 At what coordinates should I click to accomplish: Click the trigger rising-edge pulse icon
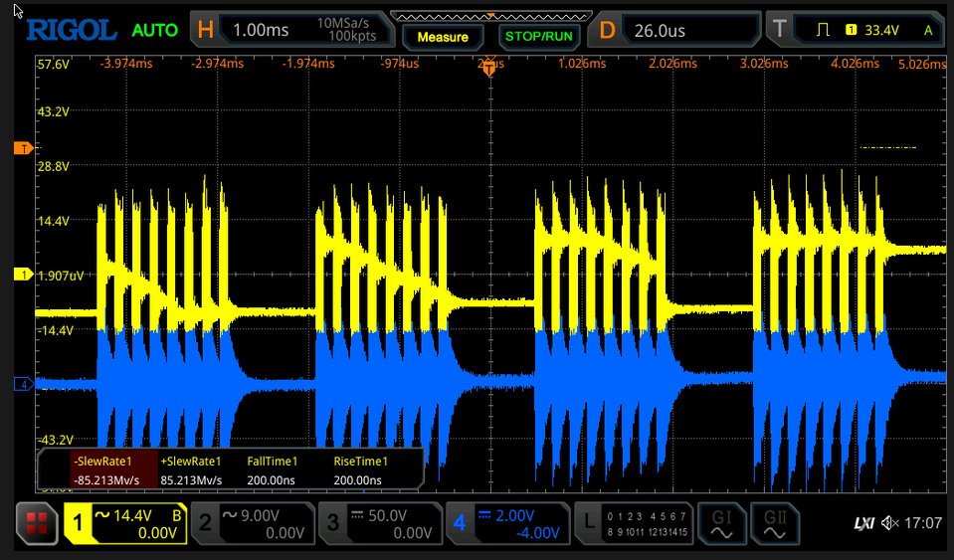pos(823,30)
